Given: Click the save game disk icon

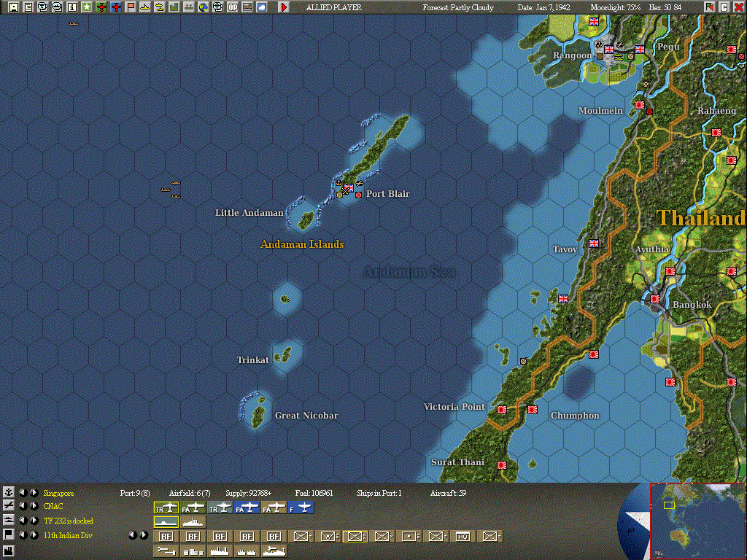Looking at the screenshot, I should 14,7.
